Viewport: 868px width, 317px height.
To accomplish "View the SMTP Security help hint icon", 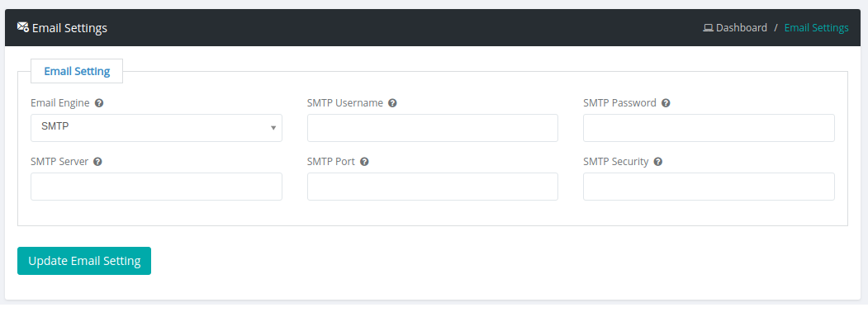I will (658, 162).
